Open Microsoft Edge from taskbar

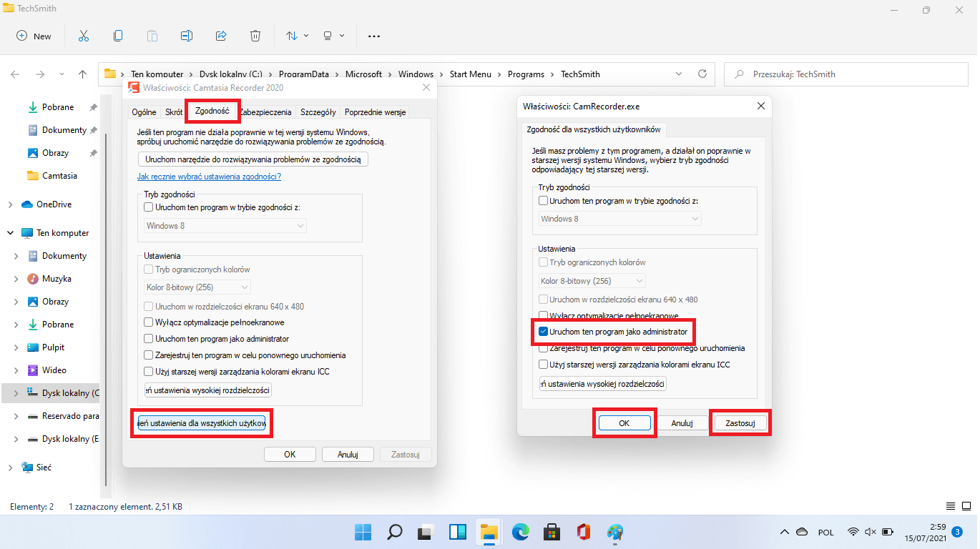(520, 532)
